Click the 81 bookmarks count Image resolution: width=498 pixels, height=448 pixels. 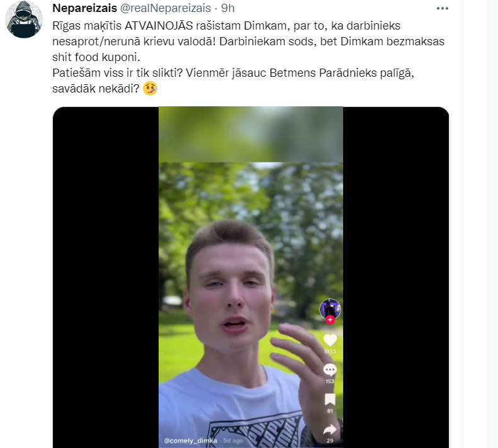point(330,411)
